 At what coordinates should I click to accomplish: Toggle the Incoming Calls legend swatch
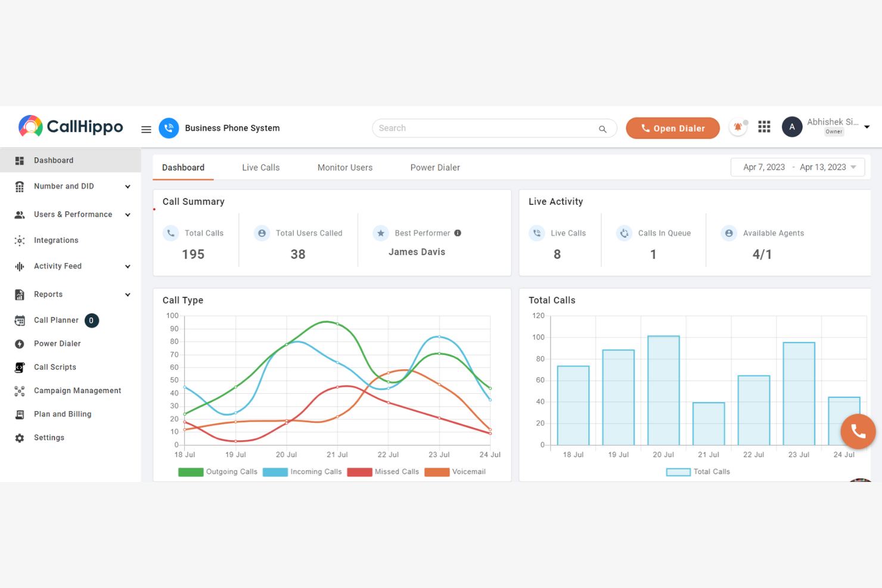click(x=275, y=471)
